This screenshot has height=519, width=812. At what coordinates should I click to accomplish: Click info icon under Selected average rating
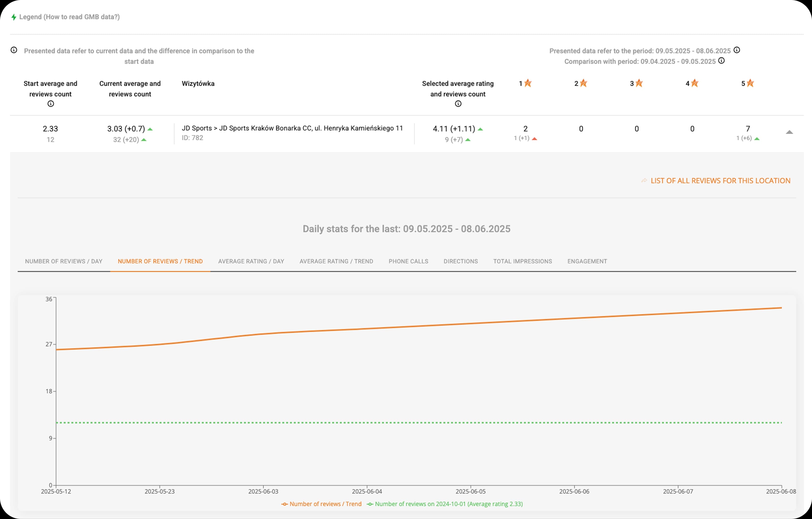coord(458,104)
